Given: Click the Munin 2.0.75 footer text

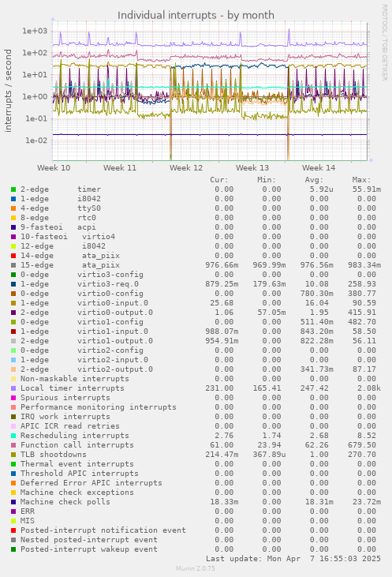Looking at the screenshot, I should [196, 568].
